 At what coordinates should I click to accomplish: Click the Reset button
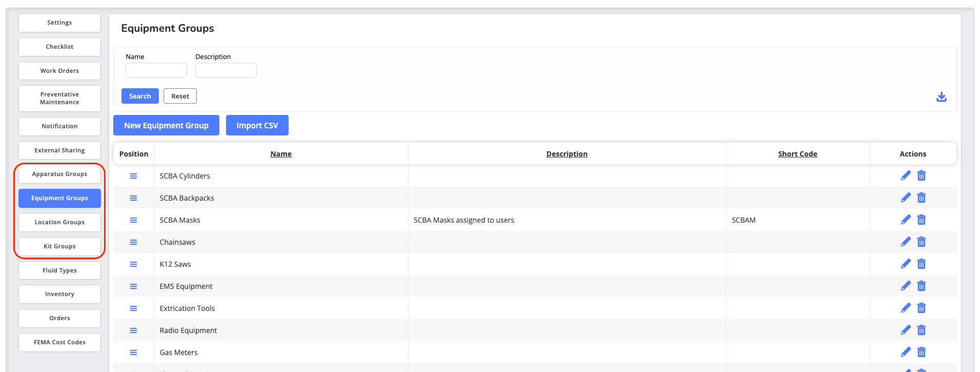pyautogui.click(x=180, y=96)
